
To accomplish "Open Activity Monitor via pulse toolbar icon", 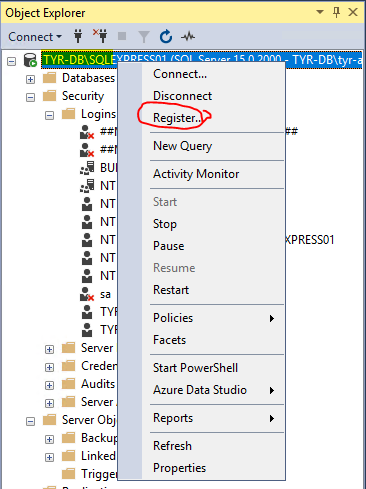I will tap(188, 36).
